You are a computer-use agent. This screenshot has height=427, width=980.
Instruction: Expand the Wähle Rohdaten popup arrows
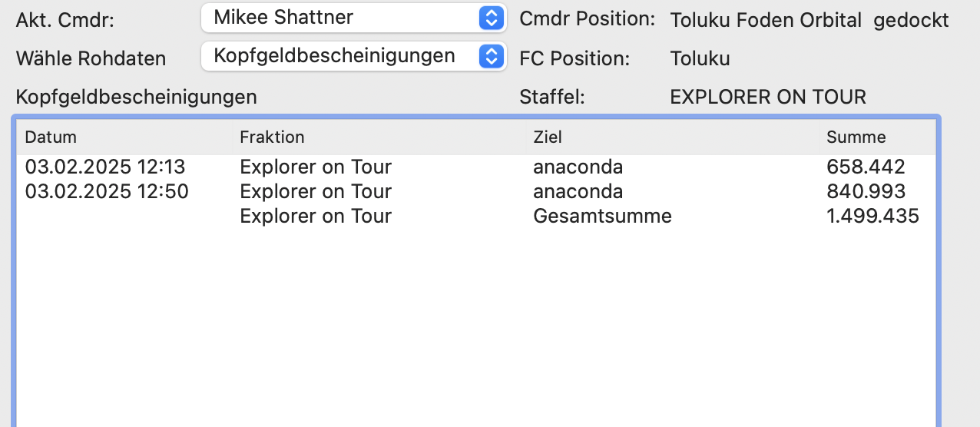tap(491, 56)
